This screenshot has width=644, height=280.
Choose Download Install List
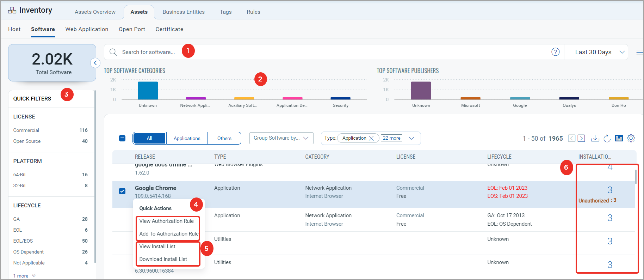(163, 259)
